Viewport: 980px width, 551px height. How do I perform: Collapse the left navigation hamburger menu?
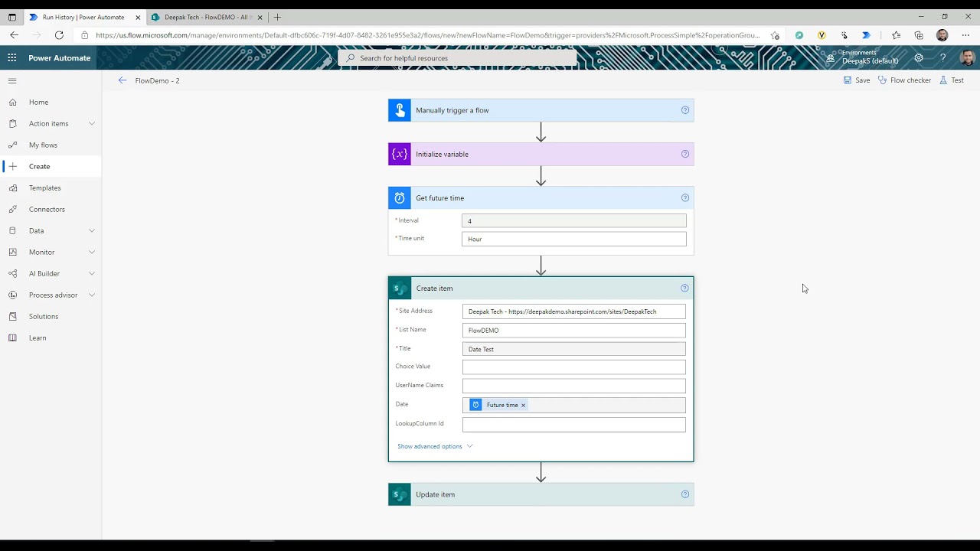12,80
